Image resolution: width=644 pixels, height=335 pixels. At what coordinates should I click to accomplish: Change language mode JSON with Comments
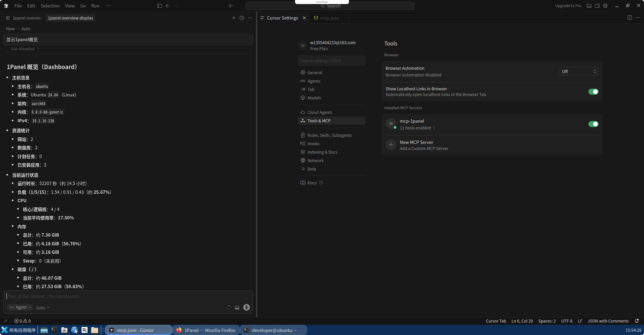pyautogui.click(x=608, y=321)
